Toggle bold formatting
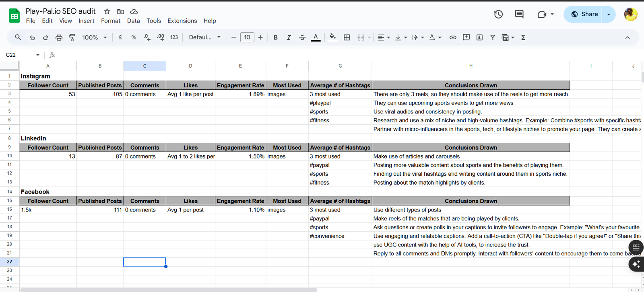 point(275,37)
